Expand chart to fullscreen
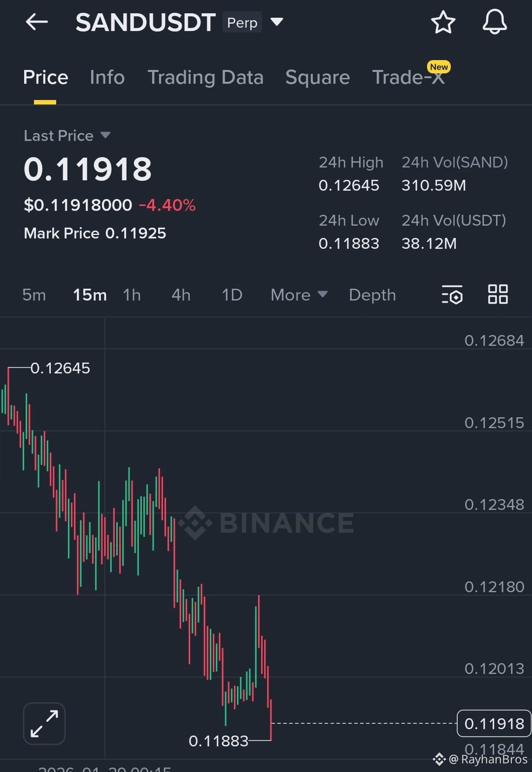Image resolution: width=532 pixels, height=772 pixels. tap(44, 723)
